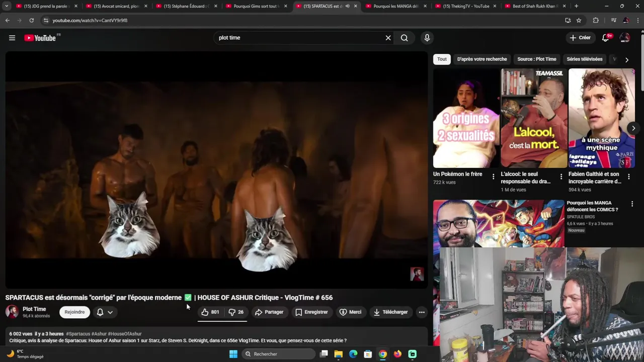
Task: Select the Séries télévisées chip
Action: [585, 59]
